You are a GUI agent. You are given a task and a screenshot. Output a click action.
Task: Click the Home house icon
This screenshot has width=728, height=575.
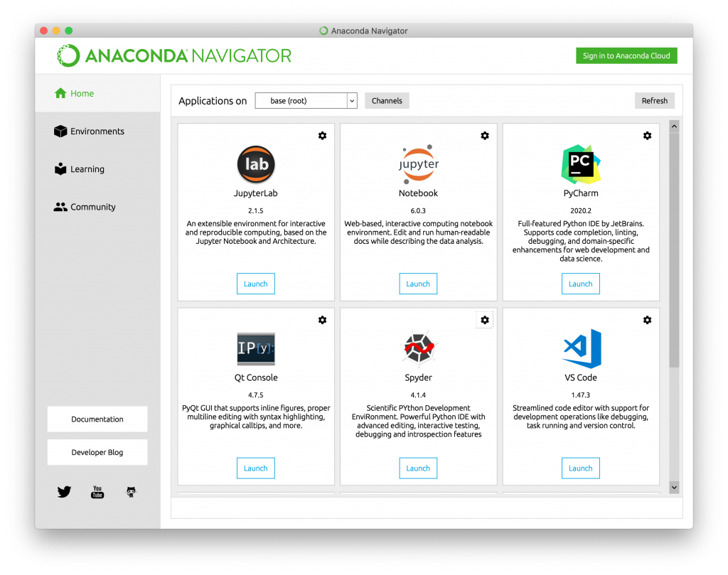tap(60, 93)
